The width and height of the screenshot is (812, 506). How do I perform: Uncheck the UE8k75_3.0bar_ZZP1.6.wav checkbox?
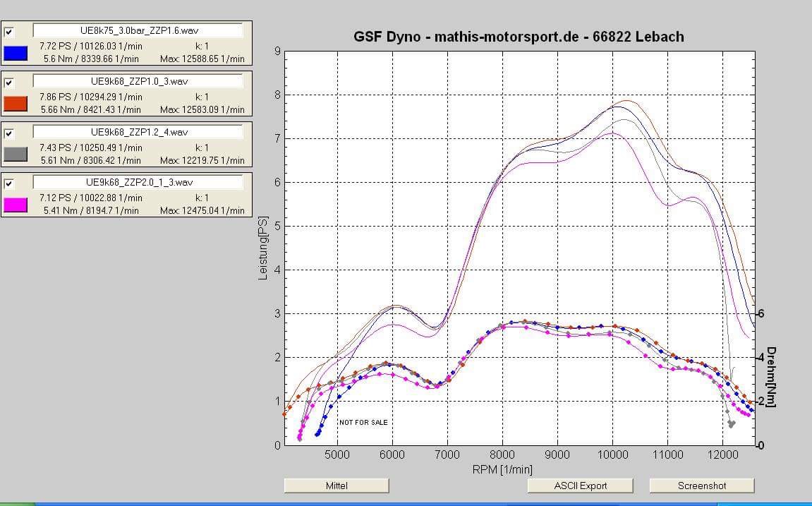[9, 32]
